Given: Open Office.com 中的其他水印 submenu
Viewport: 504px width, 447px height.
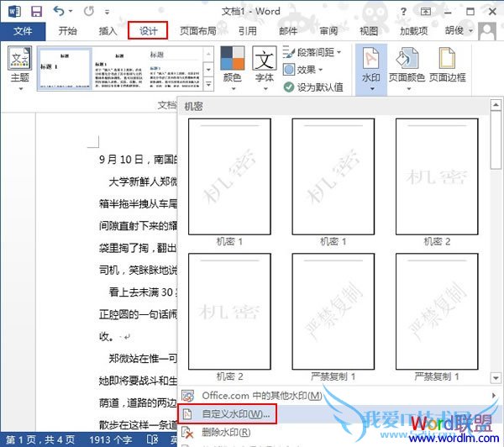Looking at the screenshot, I should (x=339, y=396).
